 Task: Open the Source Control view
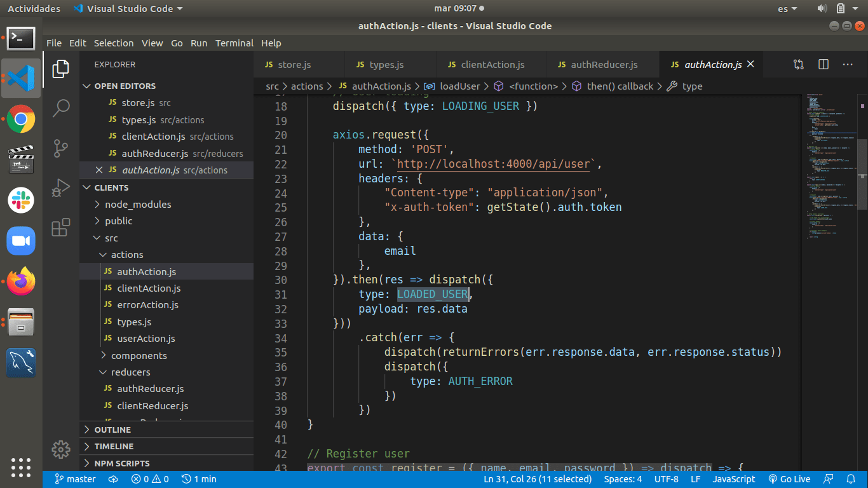tap(61, 148)
